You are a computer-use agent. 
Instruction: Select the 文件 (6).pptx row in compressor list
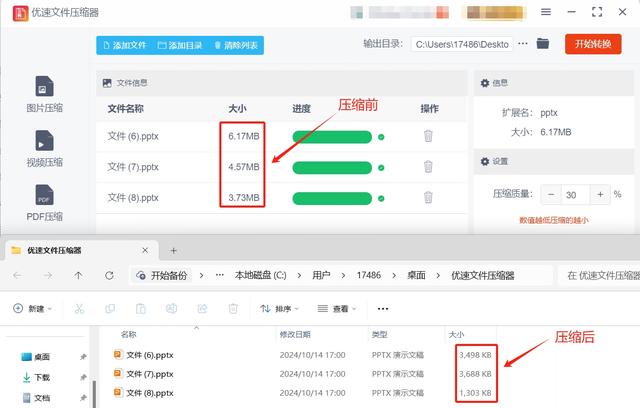click(x=282, y=136)
